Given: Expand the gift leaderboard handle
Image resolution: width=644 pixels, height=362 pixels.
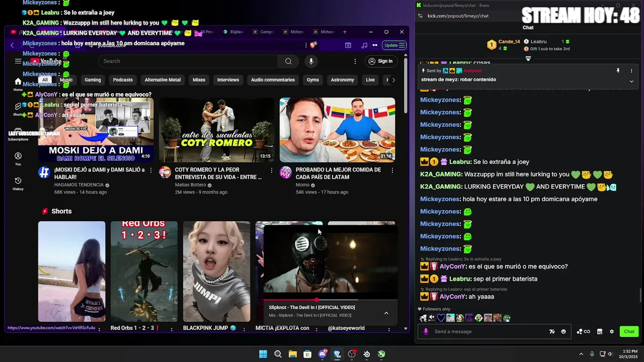Looking at the screenshot, I should (x=528, y=58).
